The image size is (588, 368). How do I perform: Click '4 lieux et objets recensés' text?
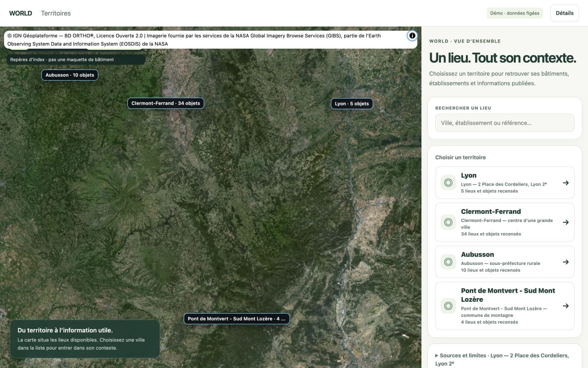point(489,322)
